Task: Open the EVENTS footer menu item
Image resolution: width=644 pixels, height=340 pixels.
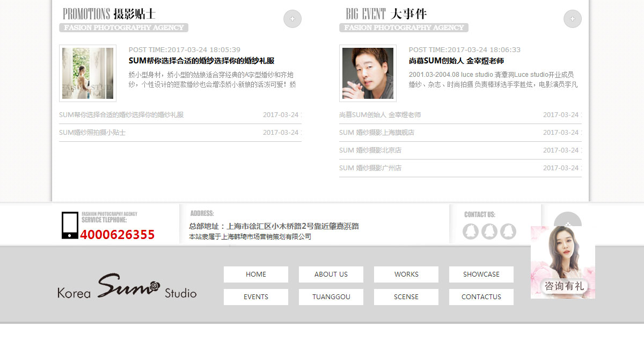Action: click(x=256, y=297)
